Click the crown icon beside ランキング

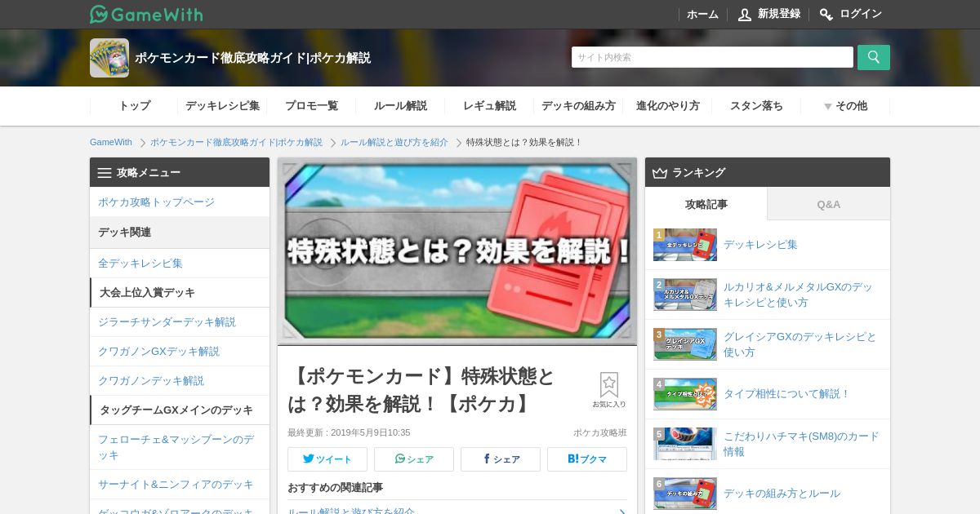click(660, 173)
